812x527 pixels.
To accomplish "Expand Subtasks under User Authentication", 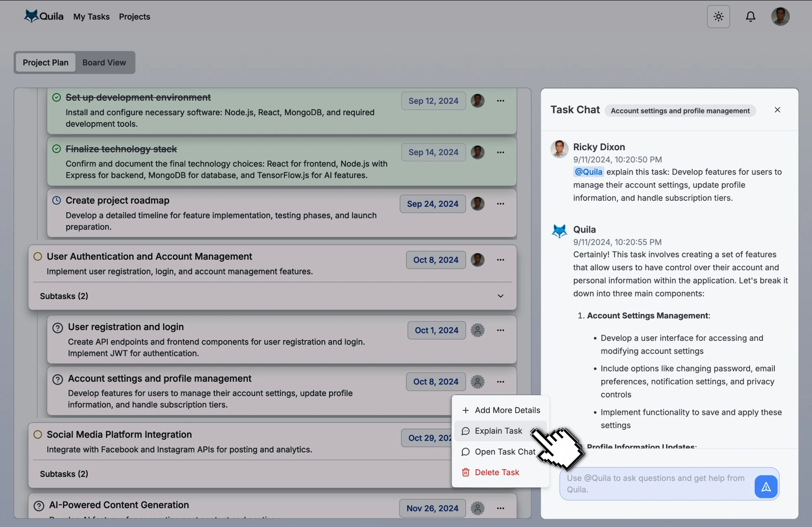I will point(500,296).
